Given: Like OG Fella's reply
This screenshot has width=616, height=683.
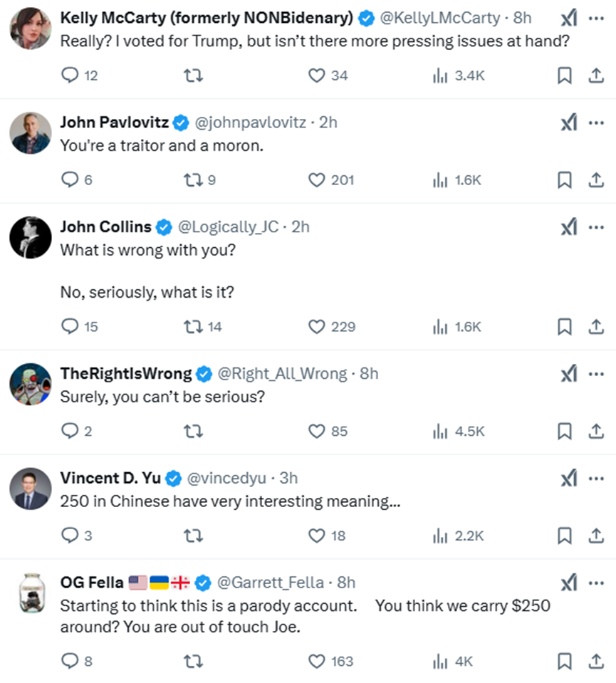Looking at the screenshot, I should [316, 662].
